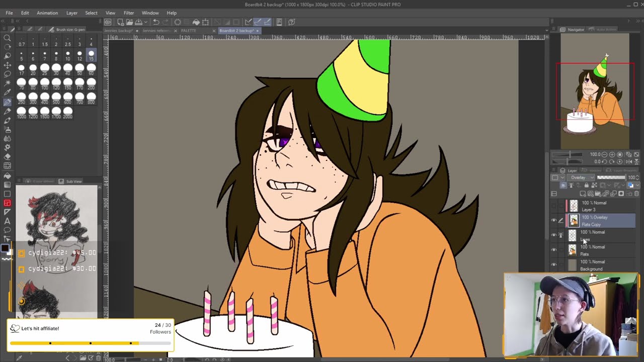Screen dimensions: 644x362
Task: Click the New layer folder icon
Action: pos(598,194)
